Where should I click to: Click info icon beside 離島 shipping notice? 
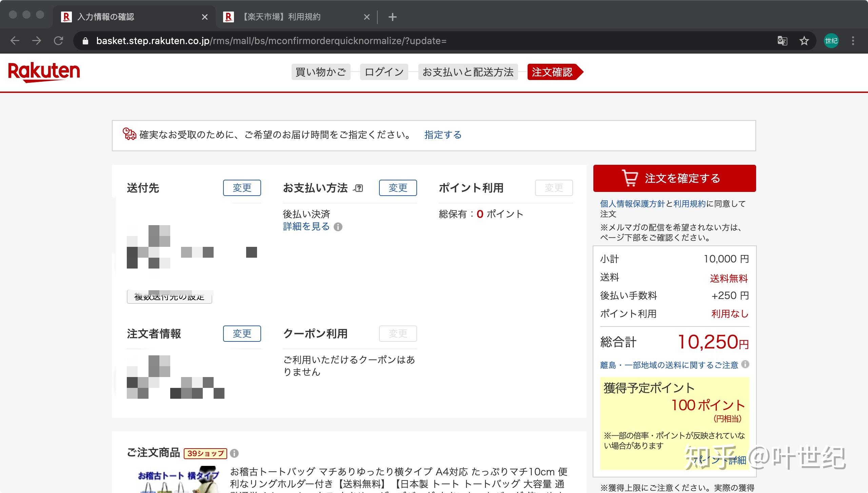pos(745,364)
